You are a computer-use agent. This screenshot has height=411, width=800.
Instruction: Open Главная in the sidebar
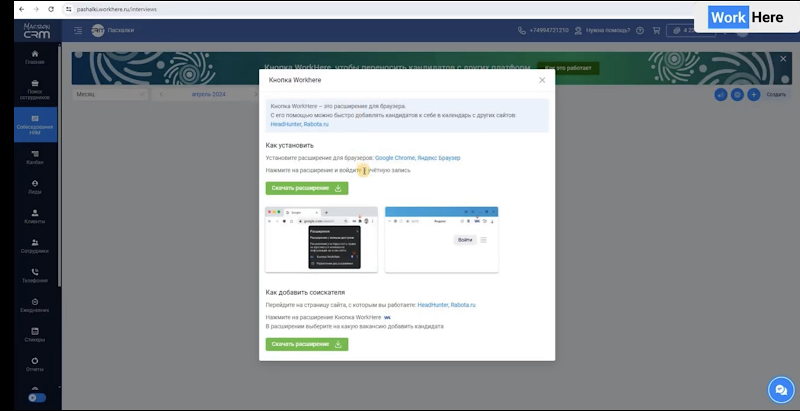click(35, 57)
